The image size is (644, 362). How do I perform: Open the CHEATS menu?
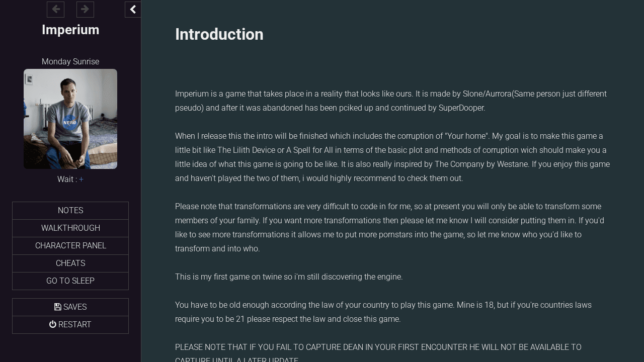click(70, 263)
